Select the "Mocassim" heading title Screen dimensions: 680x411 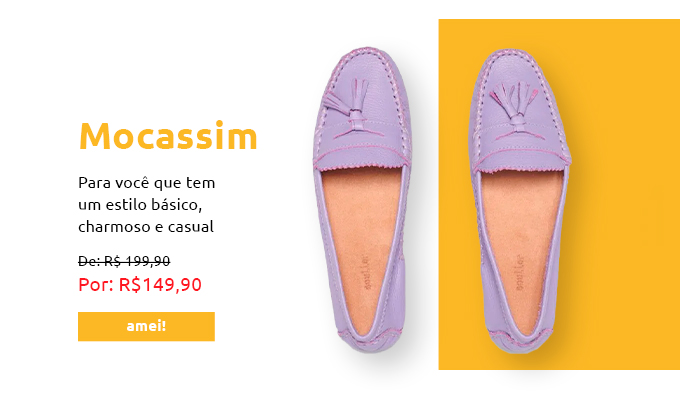[x=168, y=136]
